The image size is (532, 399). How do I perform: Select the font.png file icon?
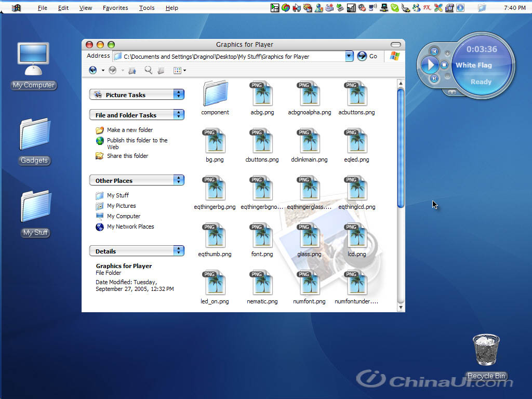262,235
